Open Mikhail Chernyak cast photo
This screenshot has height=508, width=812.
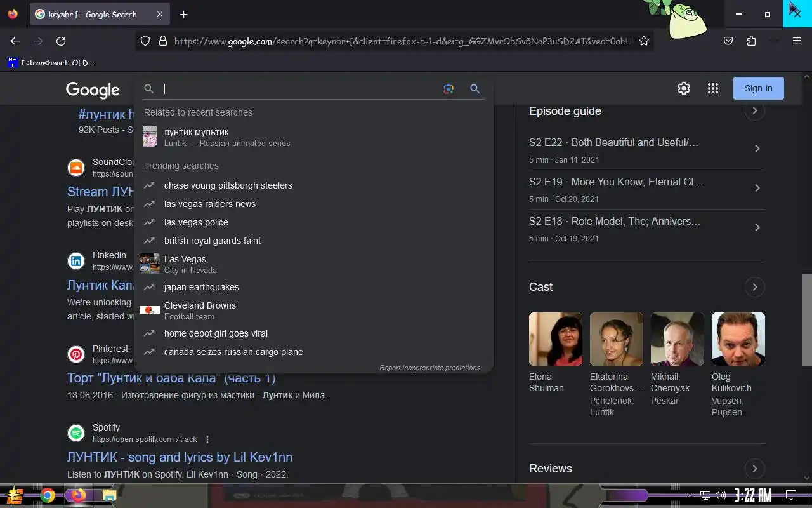click(678, 339)
